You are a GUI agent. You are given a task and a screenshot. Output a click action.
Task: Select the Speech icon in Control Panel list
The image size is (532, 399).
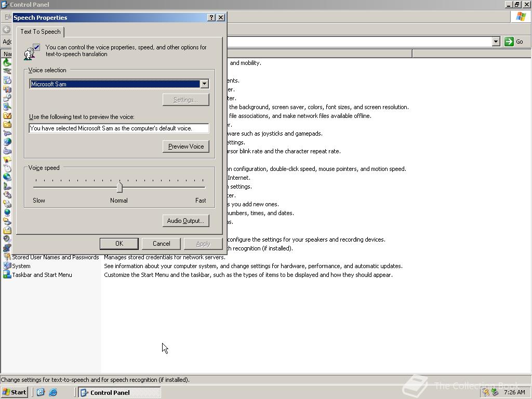[x=7, y=248]
